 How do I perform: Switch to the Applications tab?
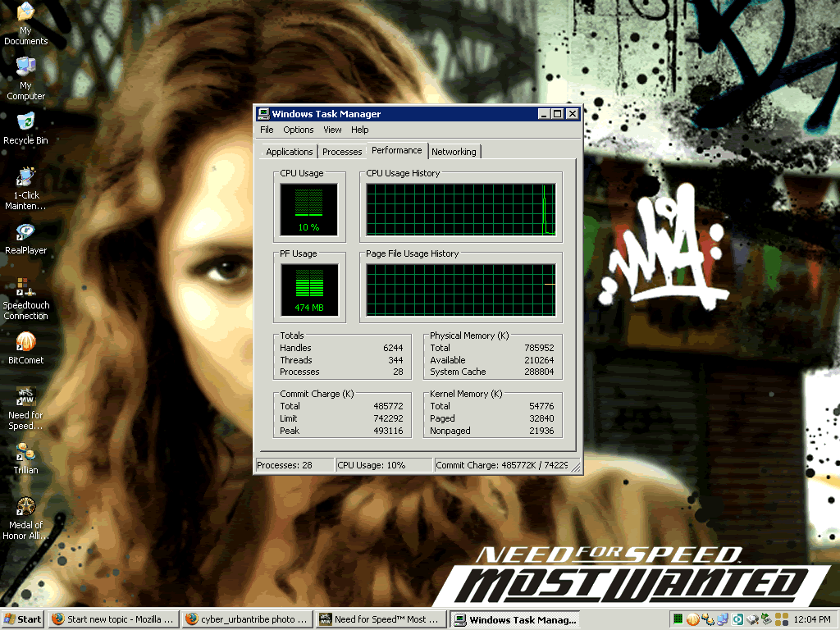(x=290, y=152)
